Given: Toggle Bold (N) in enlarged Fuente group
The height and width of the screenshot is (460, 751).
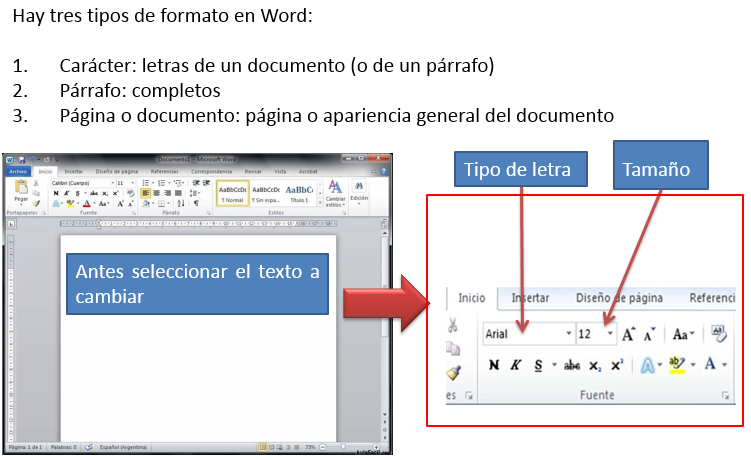Looking at the screenshot, I should 494,365.
